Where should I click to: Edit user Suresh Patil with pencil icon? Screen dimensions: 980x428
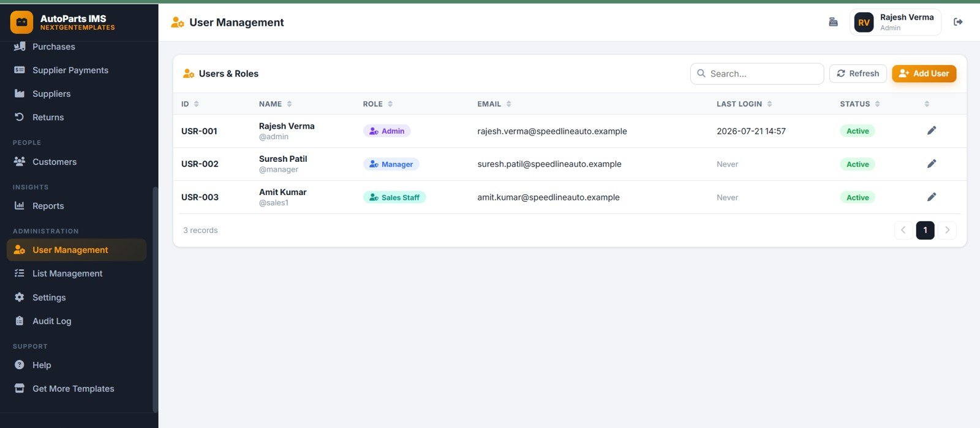click(932, 164)
